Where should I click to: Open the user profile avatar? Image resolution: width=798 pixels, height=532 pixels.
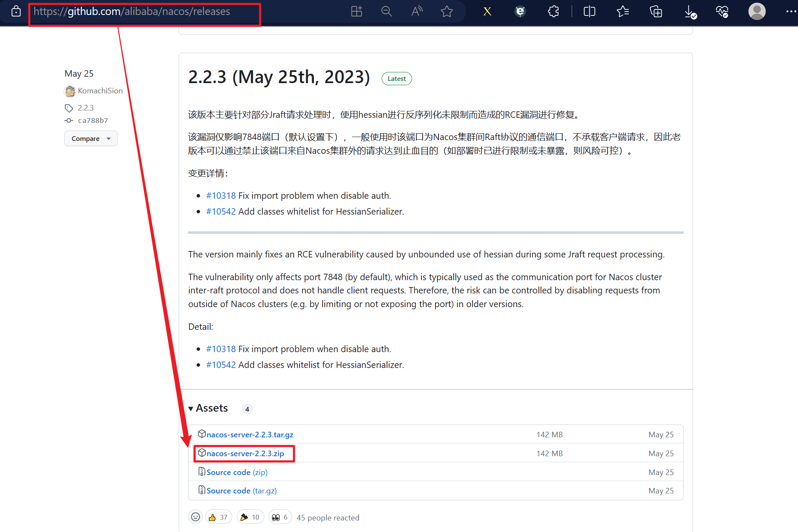pos(757,12)
